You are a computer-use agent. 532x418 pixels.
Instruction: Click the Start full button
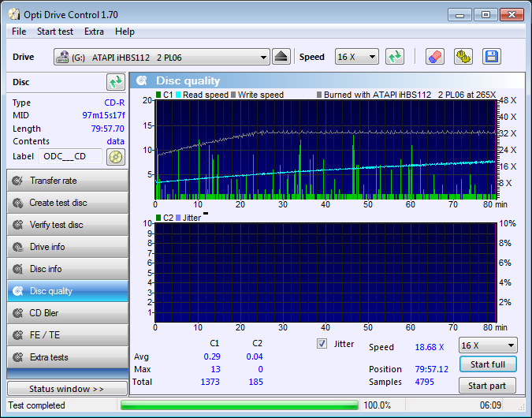[x=488, y=364]
